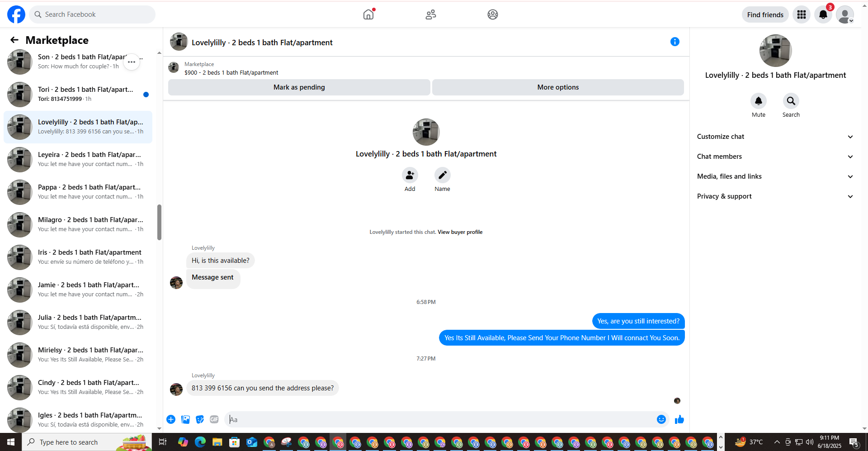Open the $900 Marketplace listing link
The height and width of the screenshot is (451, 868).
[231, 73]
